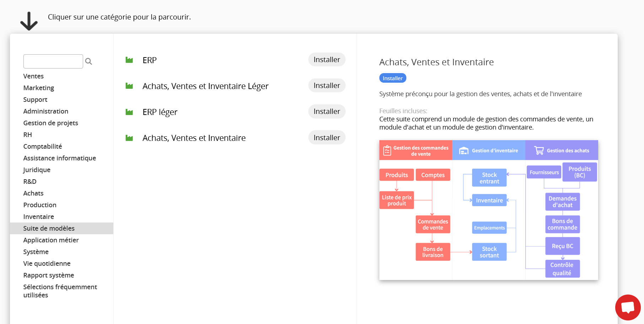This screenshot has height=324, width=644.
Task: Click the downward arrow icon at top
Action: pyautogui.click(x=29, y=21)
